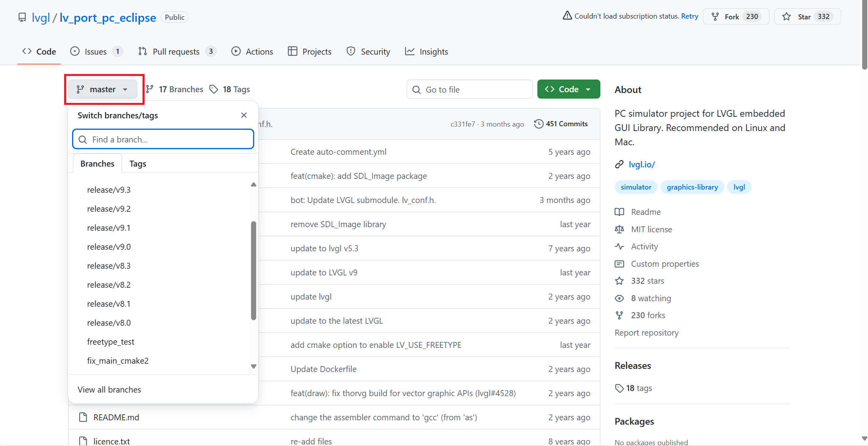The height and width of the screenshot is (446, 868).
Task: Open the Pull requests tab
Action: [x=176, y=52]
